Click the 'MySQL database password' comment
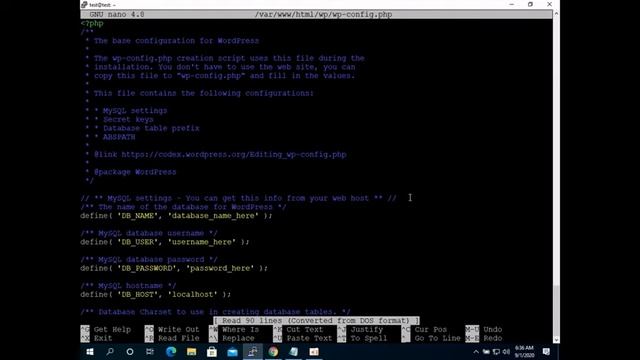Viewport: 640px width, 360px height. [x=149, y=260]
